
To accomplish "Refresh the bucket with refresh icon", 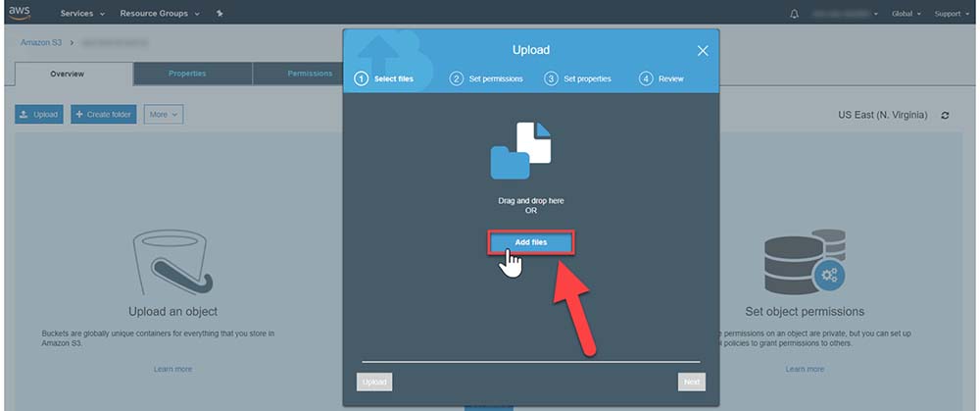I will 945,115.
